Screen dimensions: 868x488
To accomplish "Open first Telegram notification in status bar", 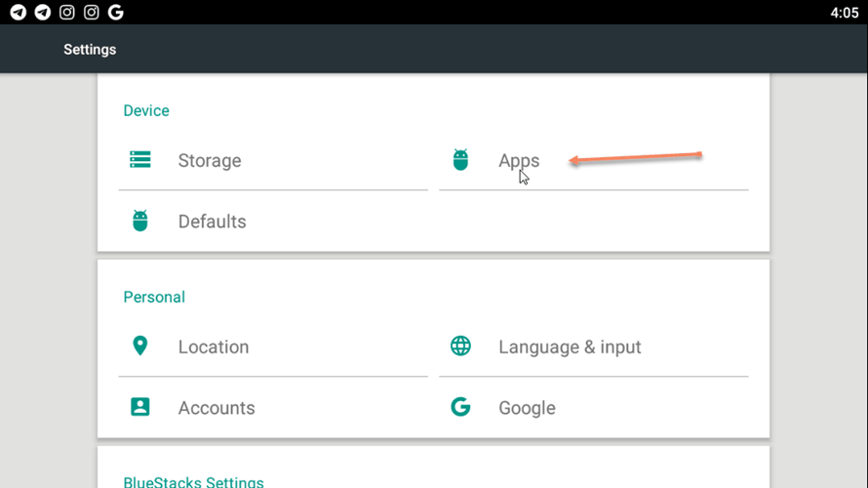I will (19, 12).
